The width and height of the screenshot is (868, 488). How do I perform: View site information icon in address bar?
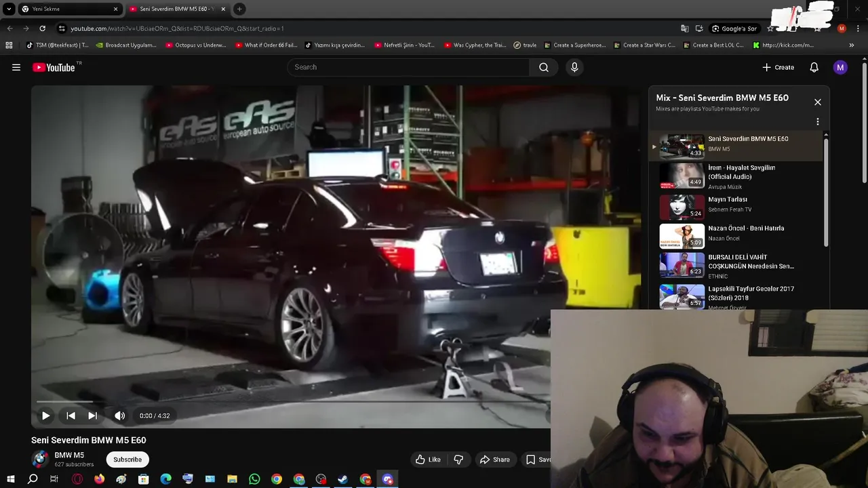[x=62, y=28]
